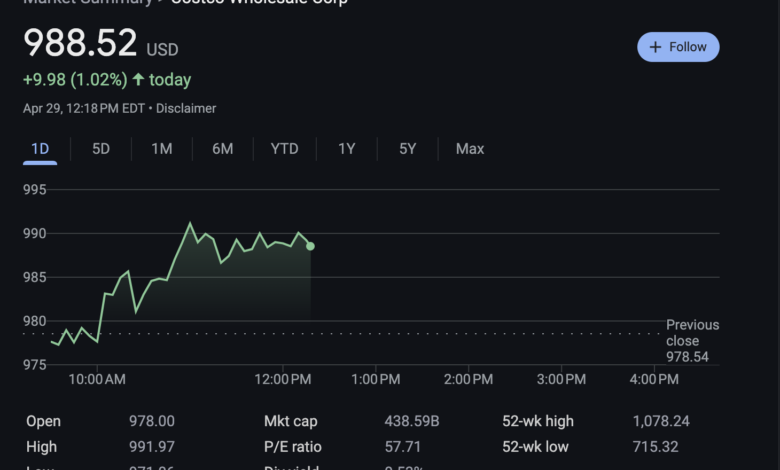Switch to the 5D range tab
The image size is (780, 470).
click(x=101, y=149)
